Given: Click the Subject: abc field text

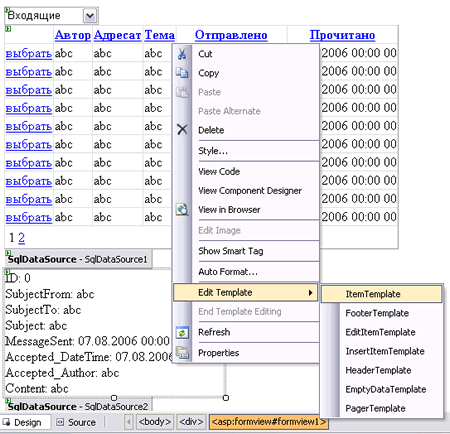Looking at the screenshot, I should tap(36, 325).
